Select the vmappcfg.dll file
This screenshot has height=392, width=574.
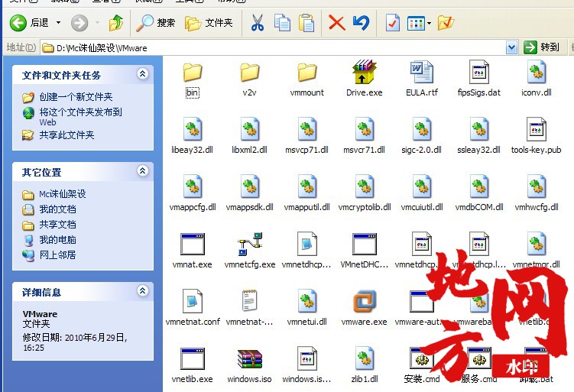pyautogui.click(x=192, y=193)
